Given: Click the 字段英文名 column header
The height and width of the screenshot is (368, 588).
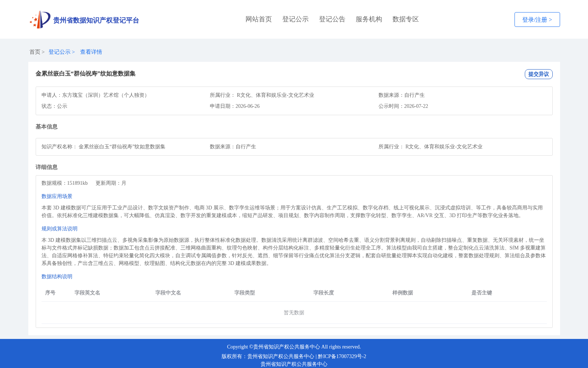Looking at the screenshot, I should point(87,293).
